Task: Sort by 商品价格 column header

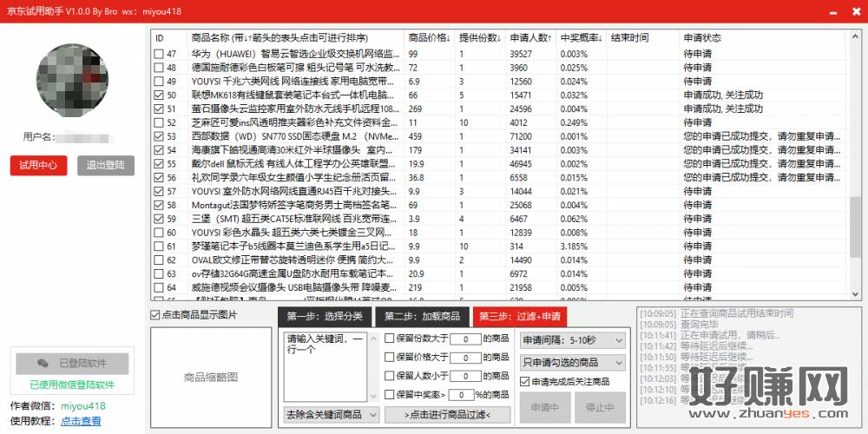Action: [x=429, y=38]
